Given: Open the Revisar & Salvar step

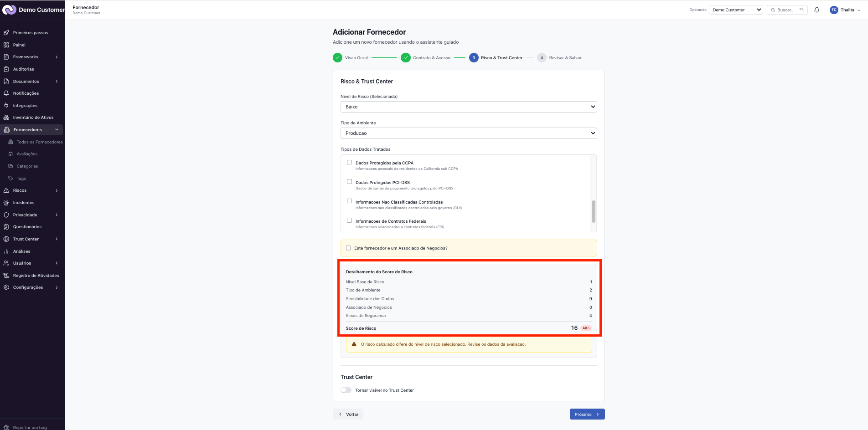Looking at the screenshot, I should (x=559, y=58).
